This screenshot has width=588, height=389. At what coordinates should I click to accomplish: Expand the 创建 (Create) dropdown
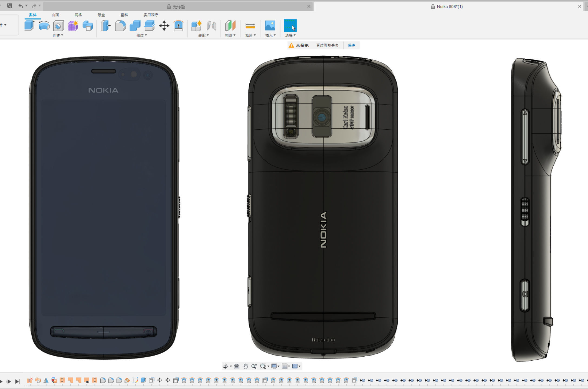tap(58, 35)
